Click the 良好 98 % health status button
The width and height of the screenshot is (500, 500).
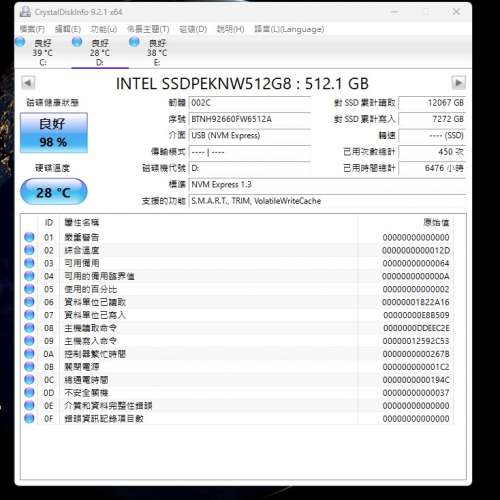pyautogui.click(x=54, y=133)
